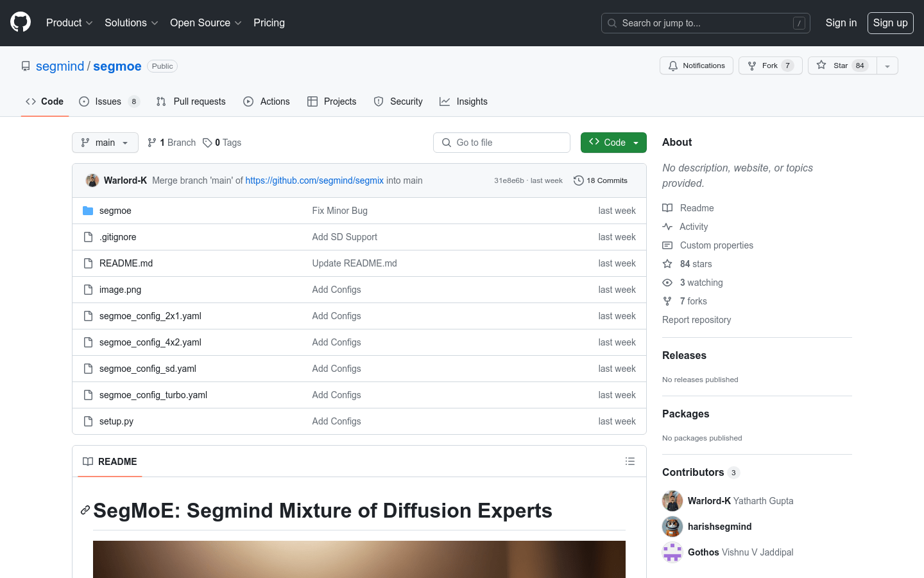Open the green Code dropdown button
Viewport: 924px width, 578px height.
(613, 143)
